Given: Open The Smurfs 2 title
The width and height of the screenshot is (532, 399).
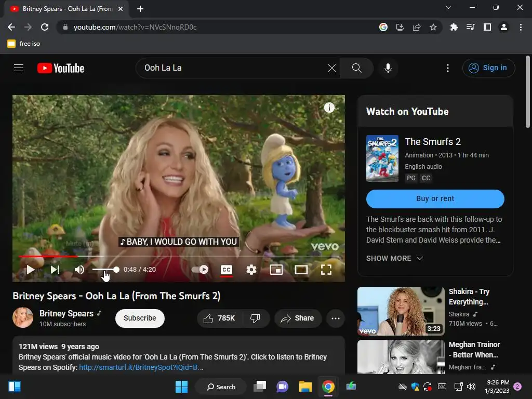Looking at the screenshot, I should [433, 141].
